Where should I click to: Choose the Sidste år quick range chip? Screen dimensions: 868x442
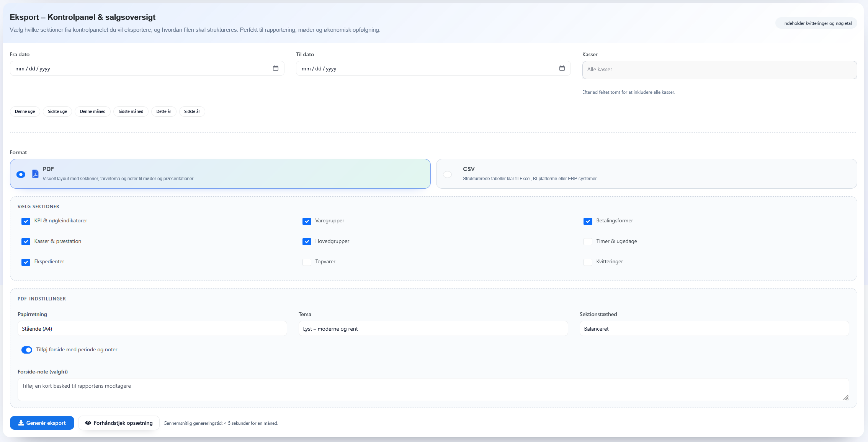point(192,111)
